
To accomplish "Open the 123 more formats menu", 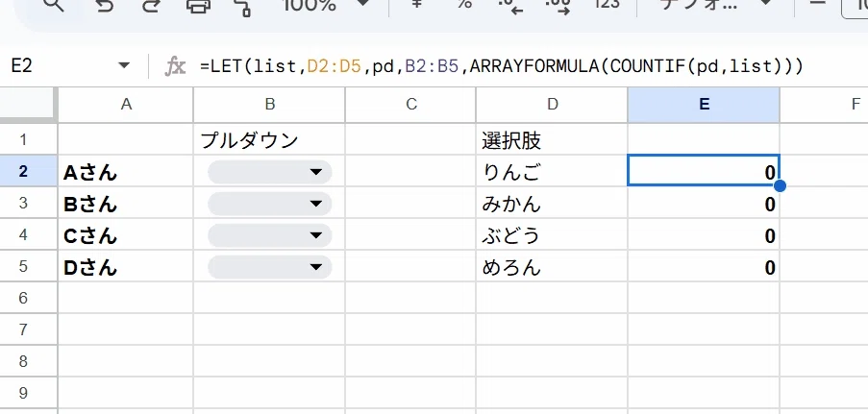I will (607, 4).
